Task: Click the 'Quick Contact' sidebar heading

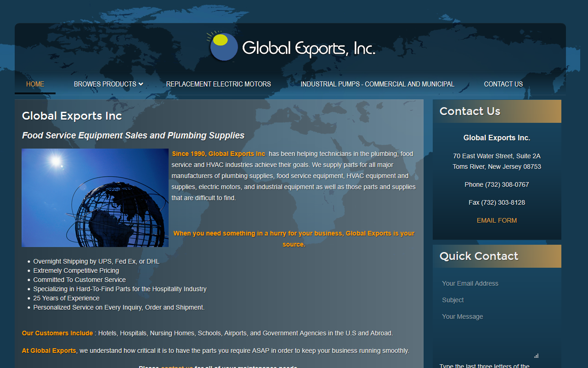Action: [x=479, y=256]
